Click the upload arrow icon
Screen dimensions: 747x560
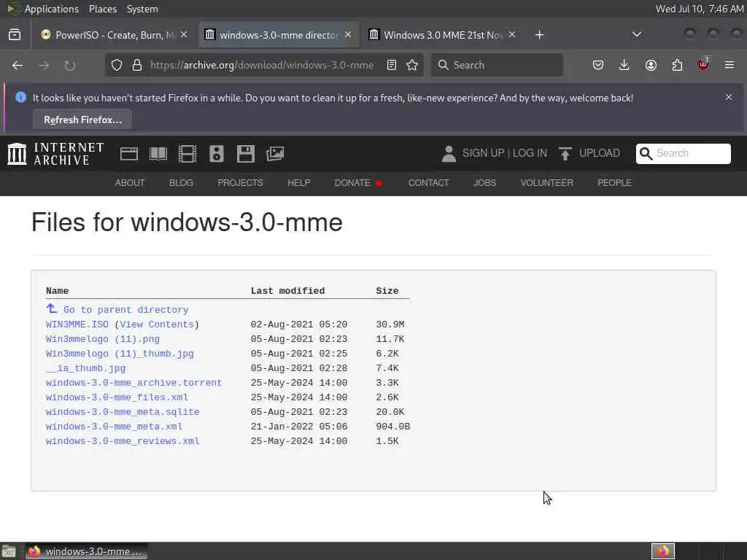(565, 153)
